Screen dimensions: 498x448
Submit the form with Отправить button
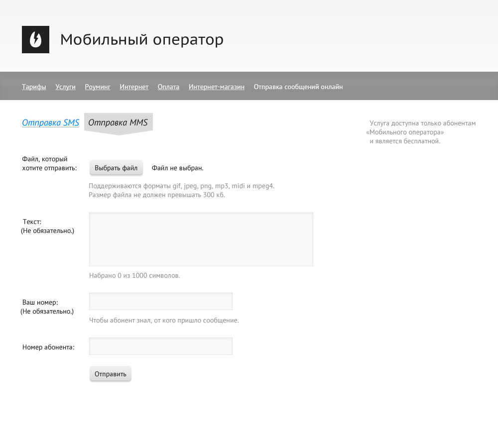point(111,374)
